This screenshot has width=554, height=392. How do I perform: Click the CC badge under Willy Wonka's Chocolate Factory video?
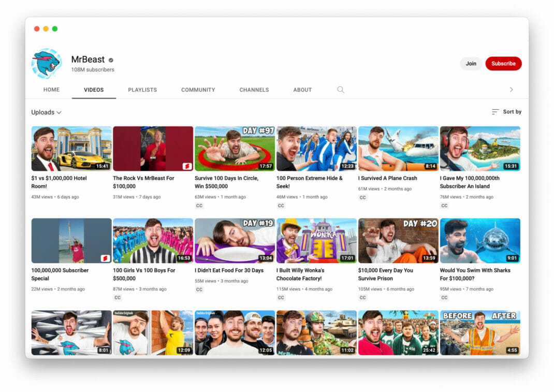[281, 298]
